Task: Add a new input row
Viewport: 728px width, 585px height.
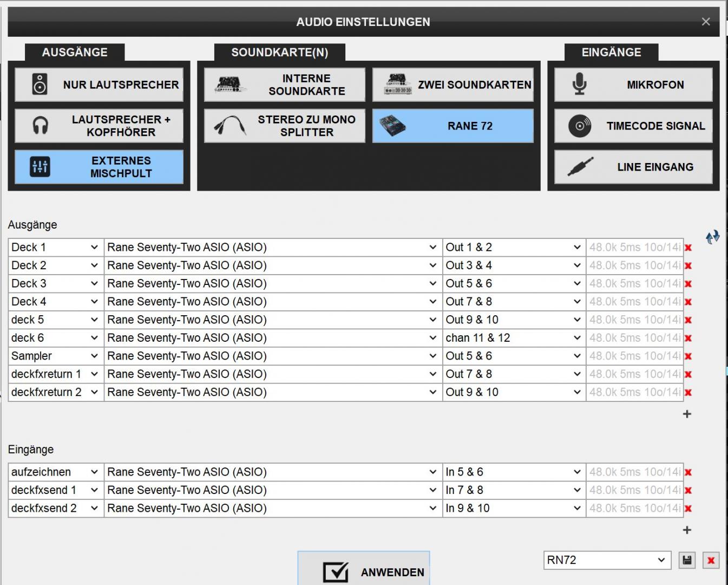Action: coord(687,530)
